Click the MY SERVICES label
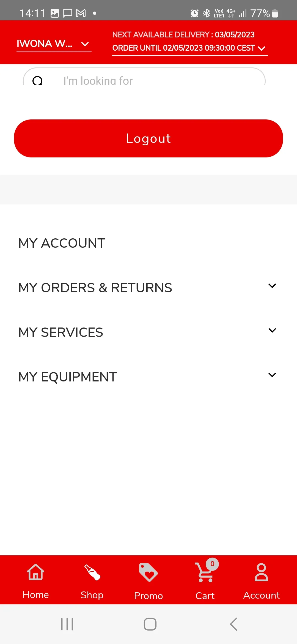Image resolution: width=297 pixels, height=644 pixels. (x=61, y=332)
